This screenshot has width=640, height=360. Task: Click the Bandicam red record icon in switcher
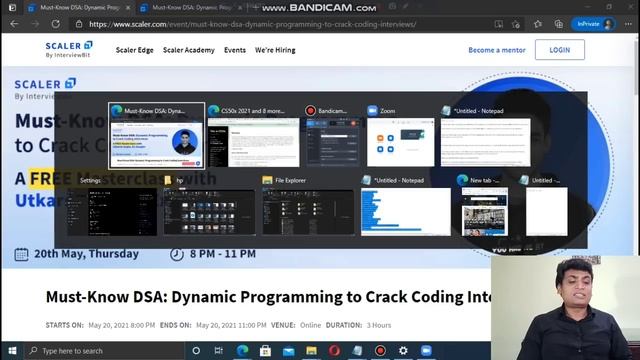coord(310,111)
